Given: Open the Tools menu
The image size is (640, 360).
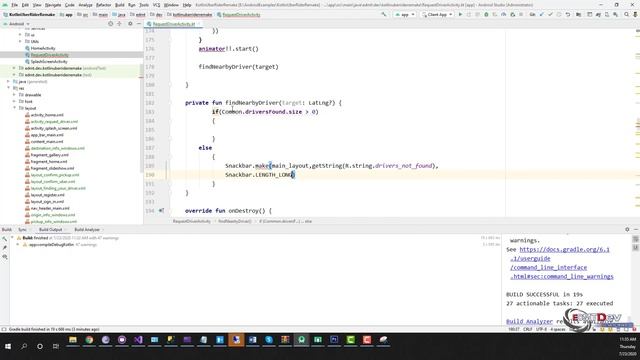Looking at the screenshot, I should pos(144,5).
